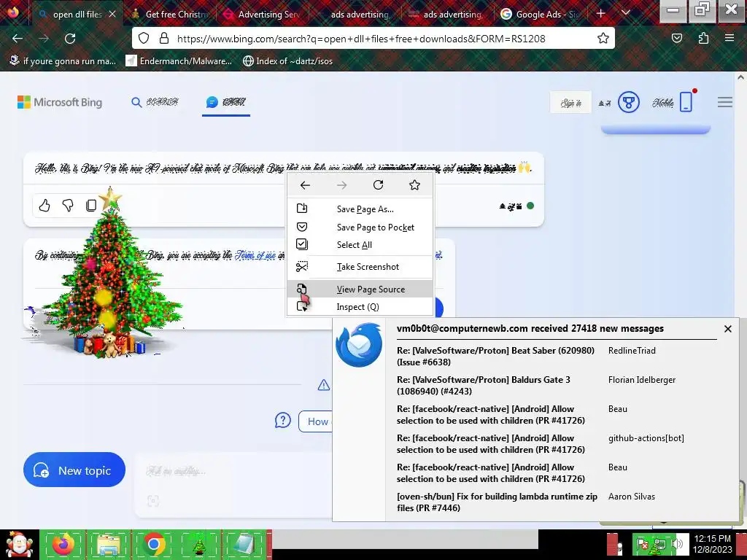The image size is (747, 560).
Task: Click the Christmas tree taskbar icon
Action: coord(198,544)
